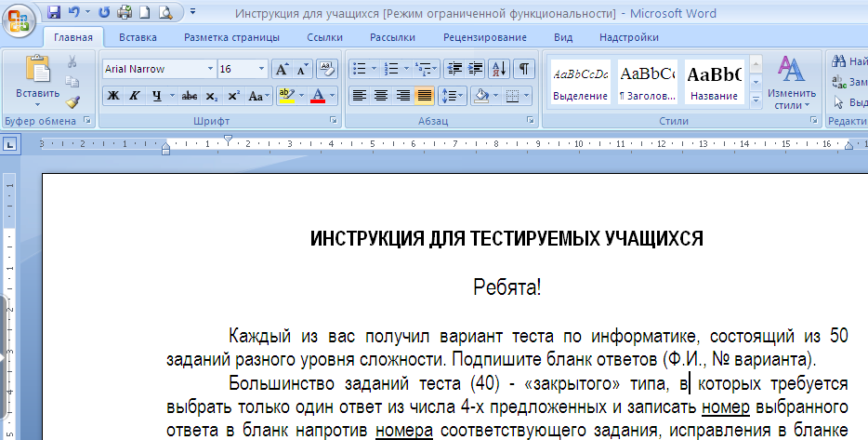Open the Вставка tab

click(x=138, y=38)
